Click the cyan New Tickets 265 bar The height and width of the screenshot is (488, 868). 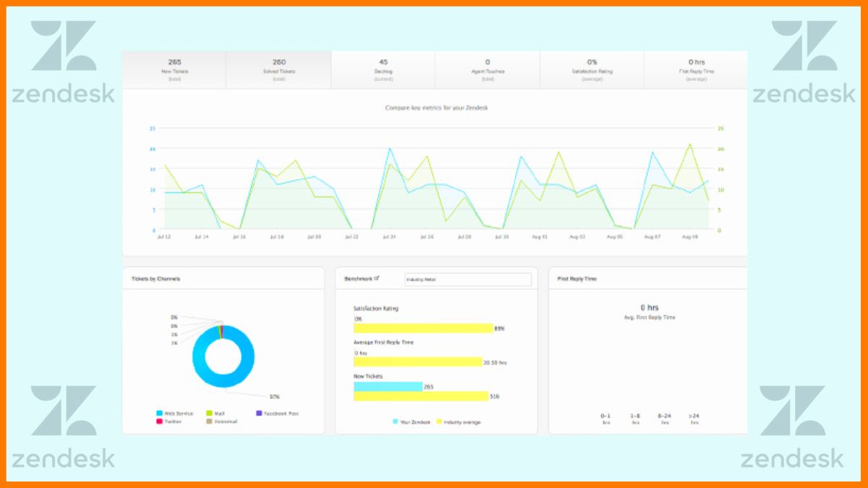point(388,387)
